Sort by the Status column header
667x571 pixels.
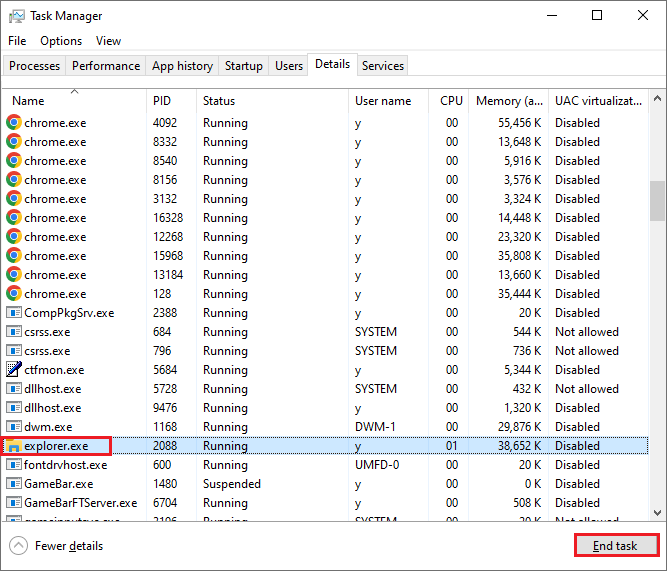(272, 101)
